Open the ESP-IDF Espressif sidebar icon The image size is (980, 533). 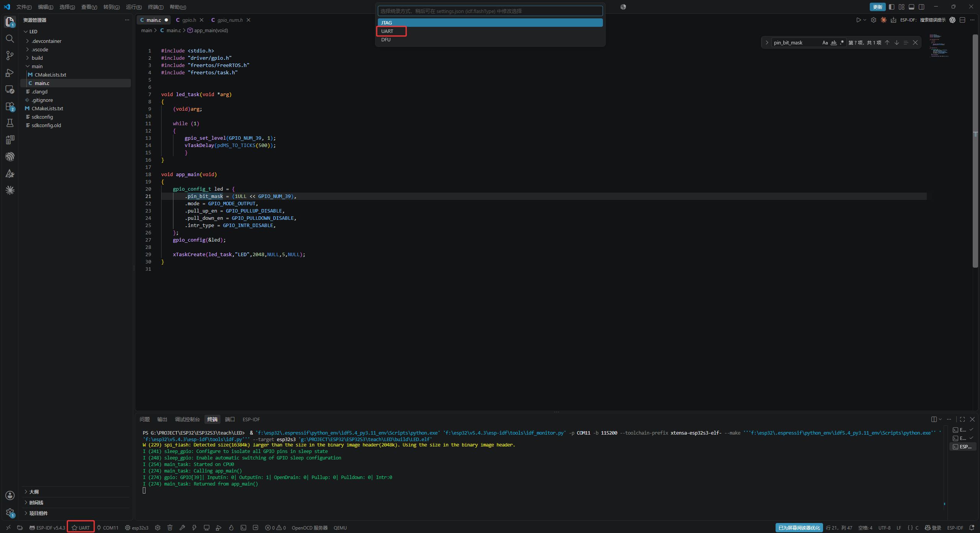click(10, 157)
